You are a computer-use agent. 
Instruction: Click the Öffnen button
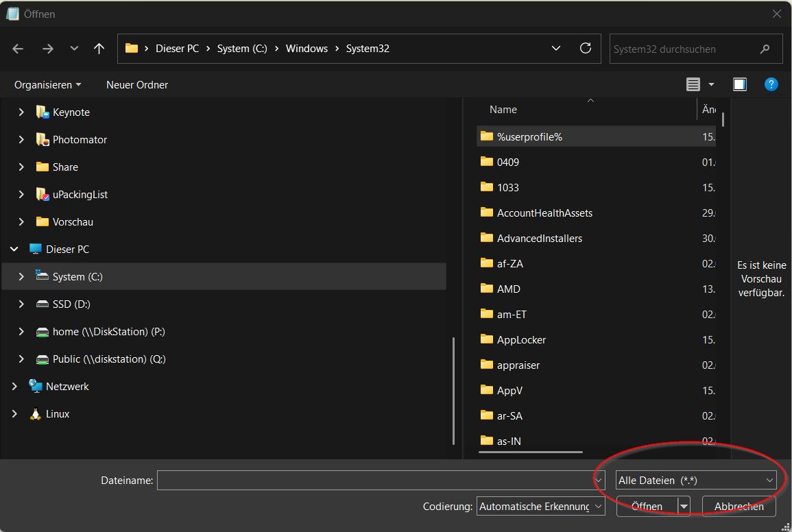tap(647, 506)
